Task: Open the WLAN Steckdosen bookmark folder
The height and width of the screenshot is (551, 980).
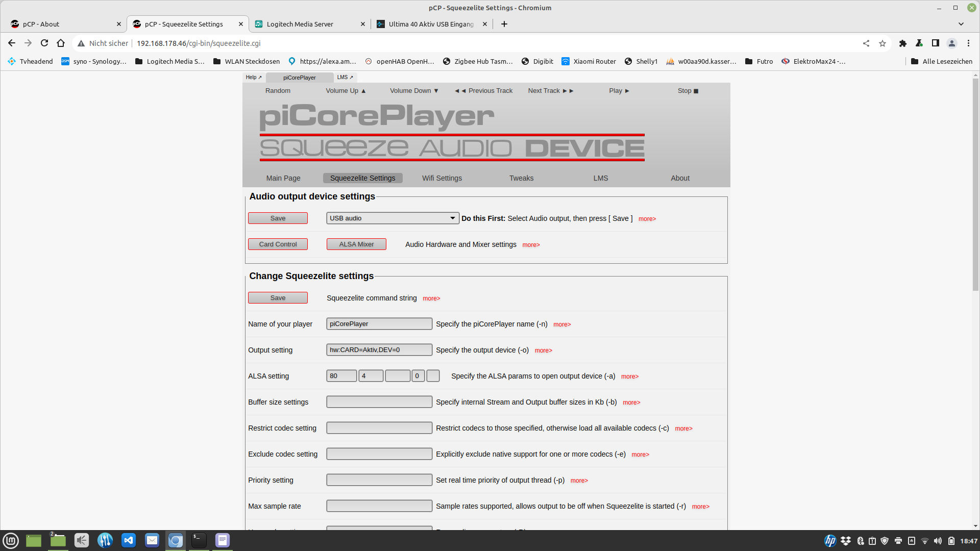Action: click(247, 61)
